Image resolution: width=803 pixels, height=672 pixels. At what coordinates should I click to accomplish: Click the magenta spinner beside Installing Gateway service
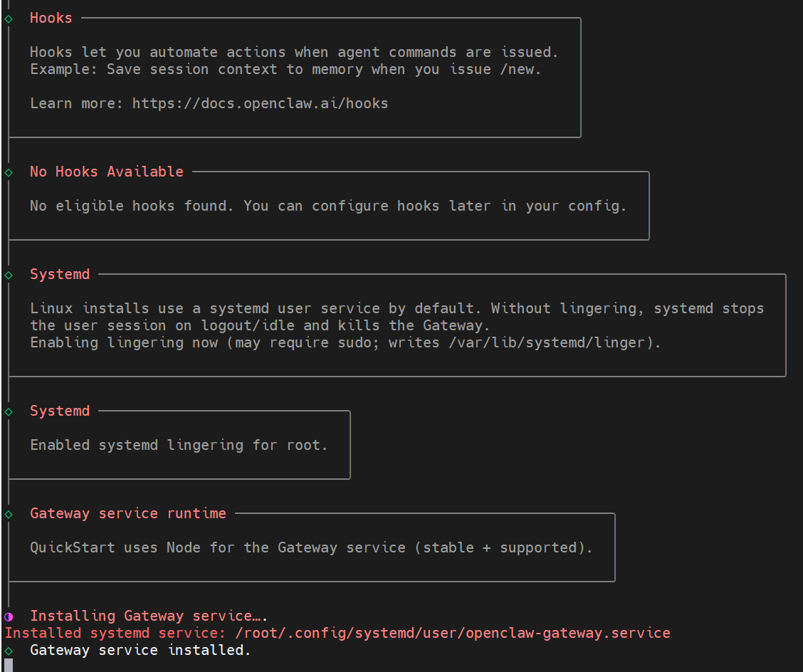[9, 616]
